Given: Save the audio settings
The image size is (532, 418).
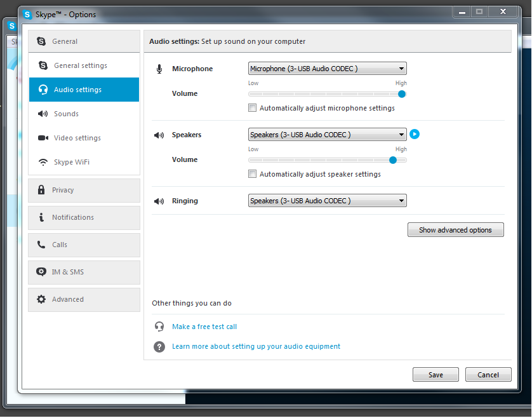Looking at the screenshot, I should coord(436,375).
